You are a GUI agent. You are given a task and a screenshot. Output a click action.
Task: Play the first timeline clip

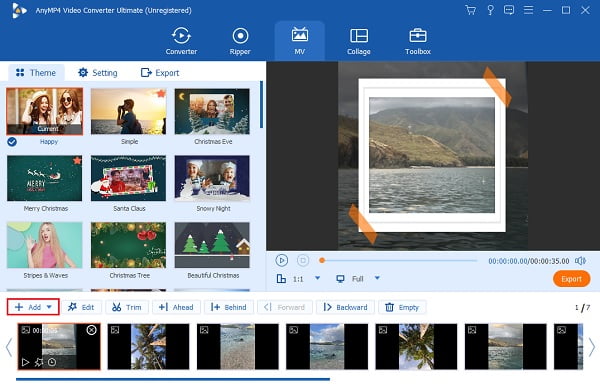[x=25, y=362]
